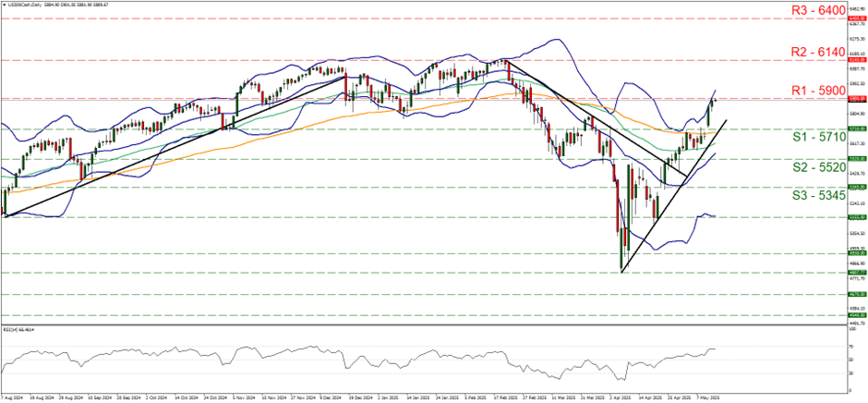Click the green 5710 price tag

coord(856,129)
